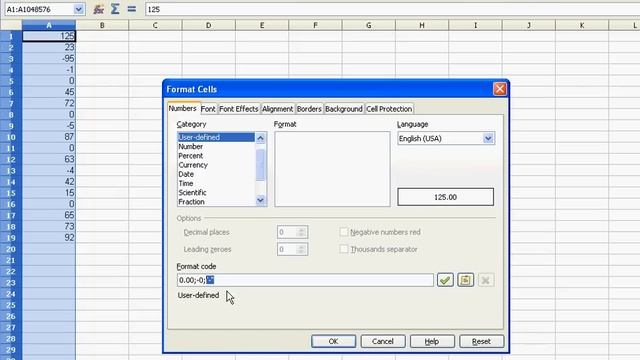Apply format code with green checkmark
640x360 pixels.
tap(445, 280)
